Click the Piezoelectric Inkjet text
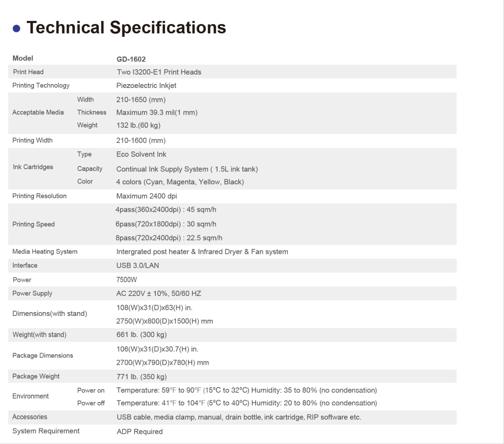Screen dimensions: 504x444 click(146, 86)
